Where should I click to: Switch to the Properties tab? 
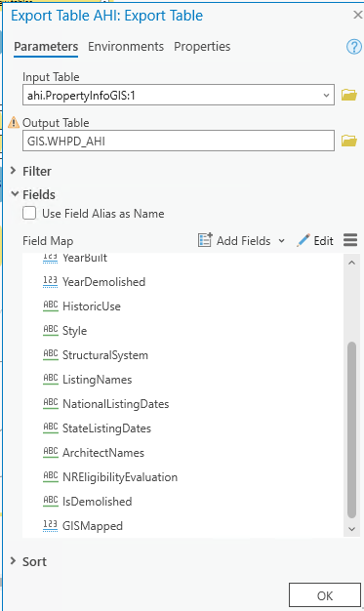pyautogui.click(x=202, y=47)
